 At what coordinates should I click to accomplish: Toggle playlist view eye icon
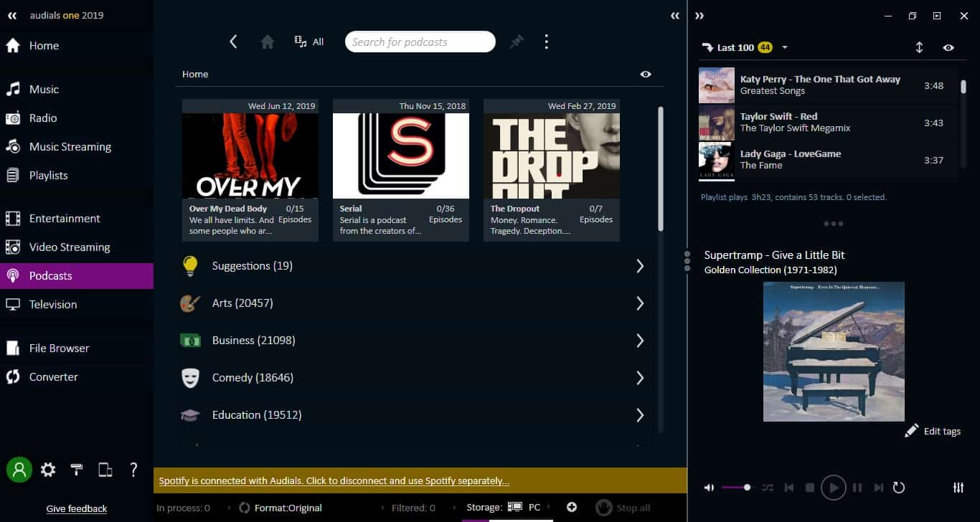click(x=948, y=47)
